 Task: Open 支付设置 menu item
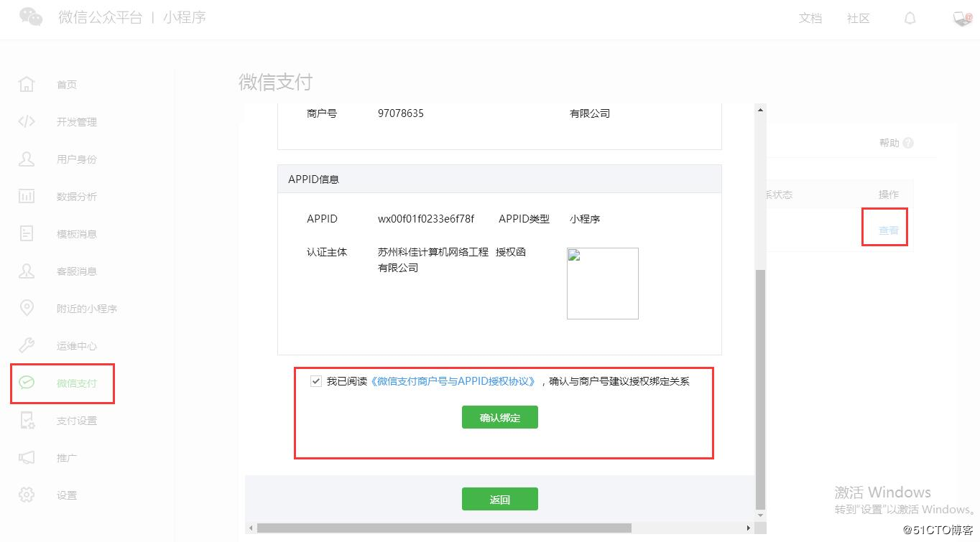77,421
